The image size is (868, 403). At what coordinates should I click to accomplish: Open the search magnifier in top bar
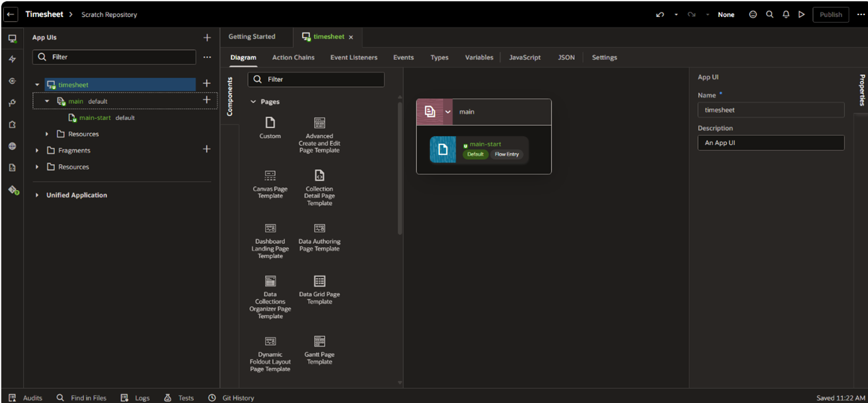point(769,14)
